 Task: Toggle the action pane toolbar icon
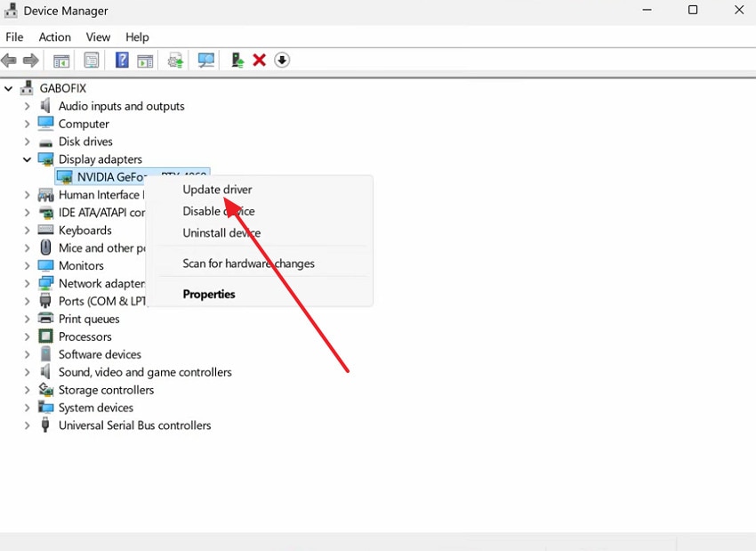pyautogui.click(x=145, y=61)
